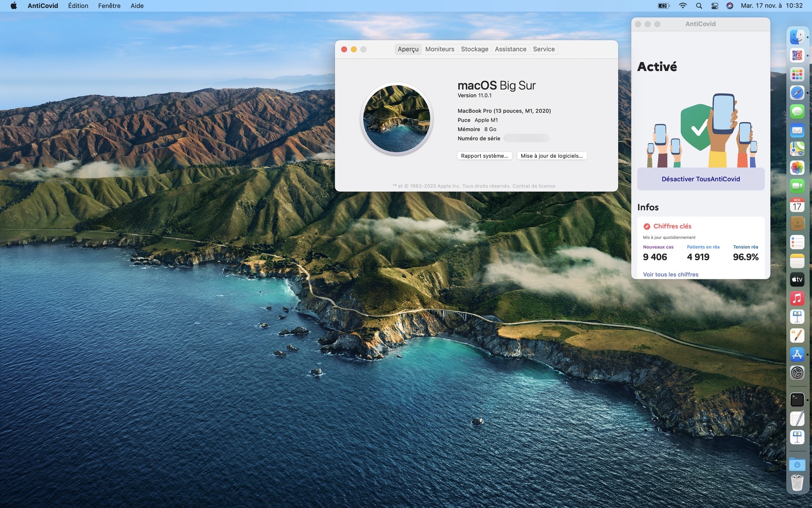Open Calendar showing Nov. 17 in dock
Image resolution: width=812 pixels, height=508 pixels.
click(797, 205)
